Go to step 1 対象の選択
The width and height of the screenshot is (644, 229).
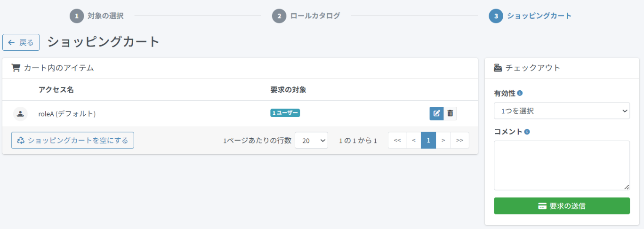tap(97, 16)
